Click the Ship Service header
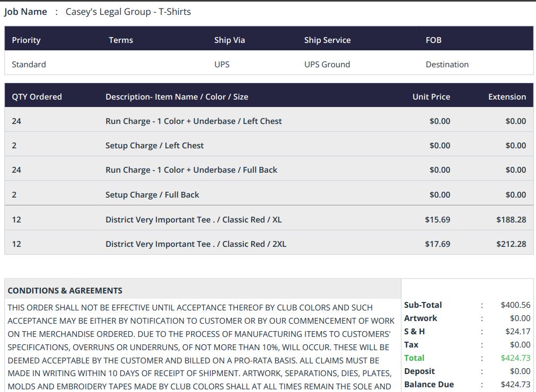The width and height of the screenshot is (536, 392). pos(327,40)
